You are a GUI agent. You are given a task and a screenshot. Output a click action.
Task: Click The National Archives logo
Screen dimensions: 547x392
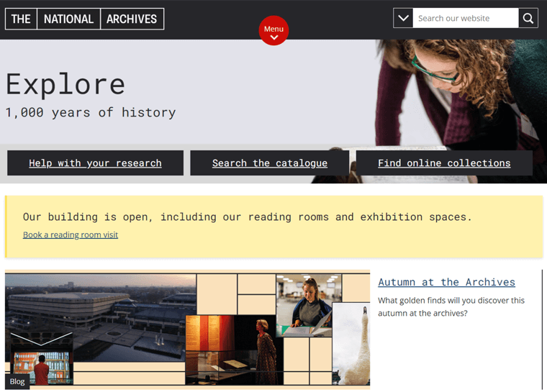click(84, 19)
